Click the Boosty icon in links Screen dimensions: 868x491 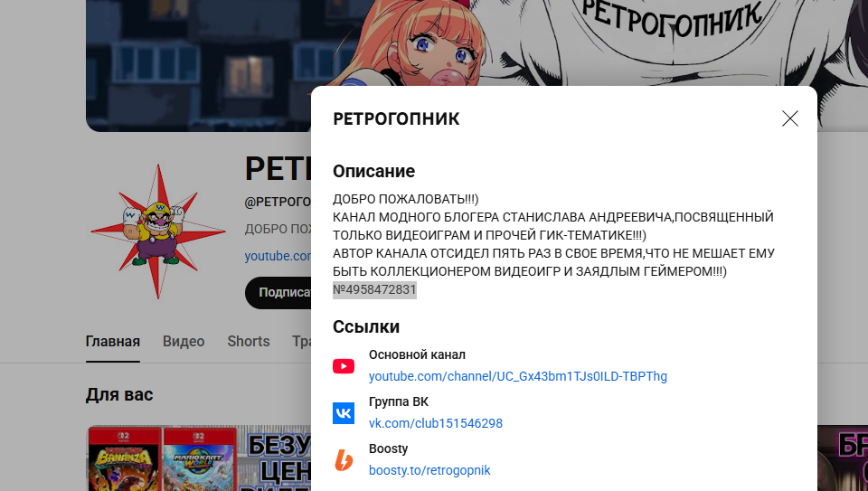(344, 460)
